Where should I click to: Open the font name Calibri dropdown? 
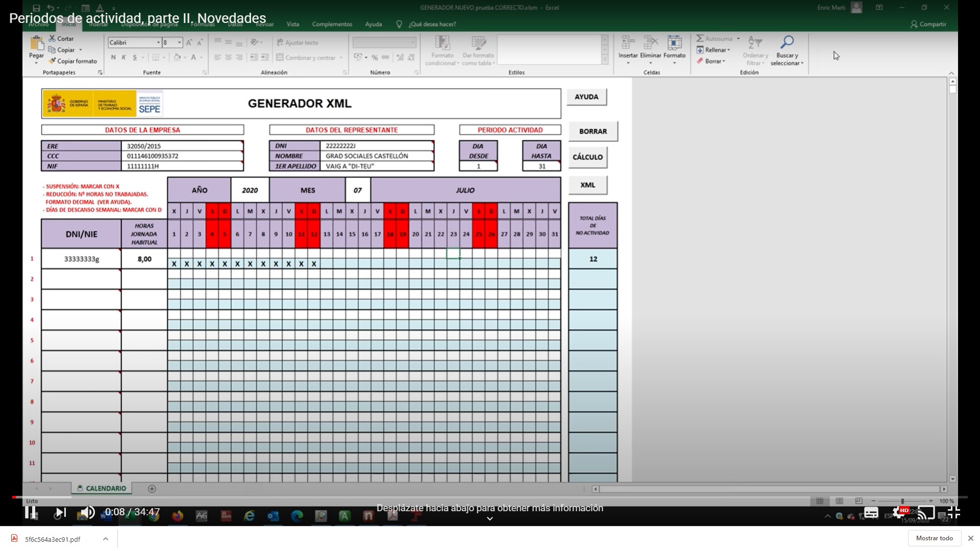click(158, 43)
